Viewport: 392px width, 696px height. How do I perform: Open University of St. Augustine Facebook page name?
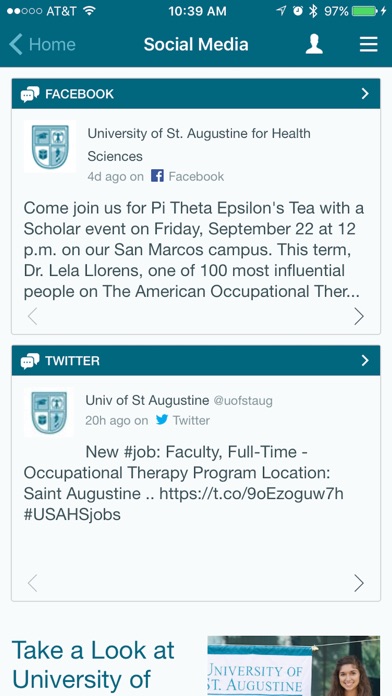click(x=199, y=144)
